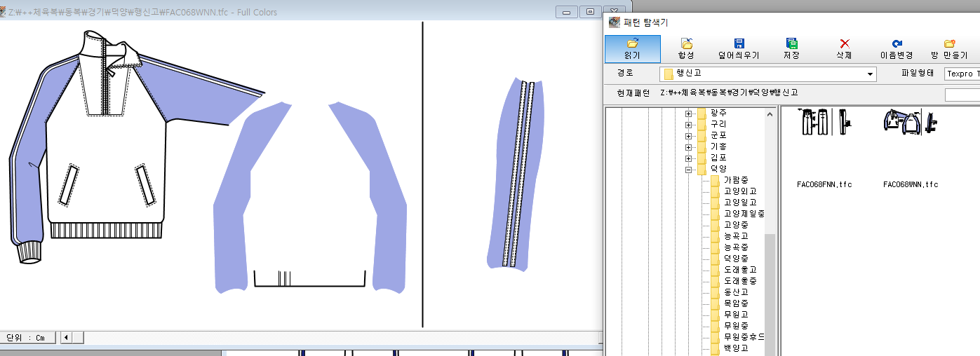Select the FAC068WNN.tfc jacket pattern thumbnail
Screen dimensions: 980x356
tap(910, 123)
